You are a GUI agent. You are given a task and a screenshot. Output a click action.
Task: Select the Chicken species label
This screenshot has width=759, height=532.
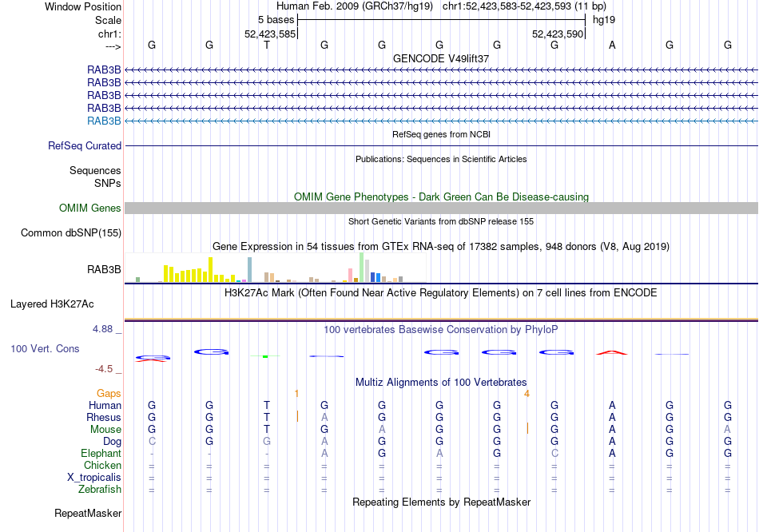(x=102, y=465)
